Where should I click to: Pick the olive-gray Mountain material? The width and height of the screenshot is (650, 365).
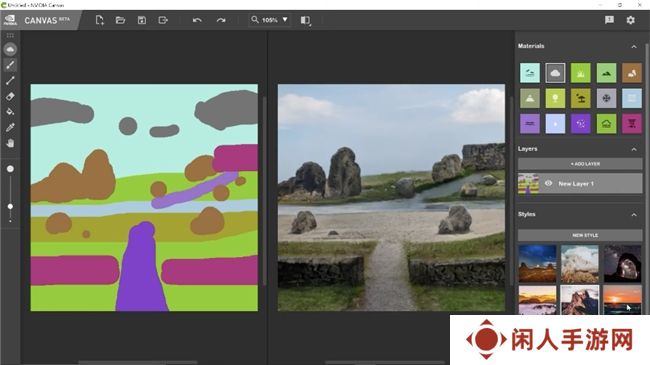[530, 98]
